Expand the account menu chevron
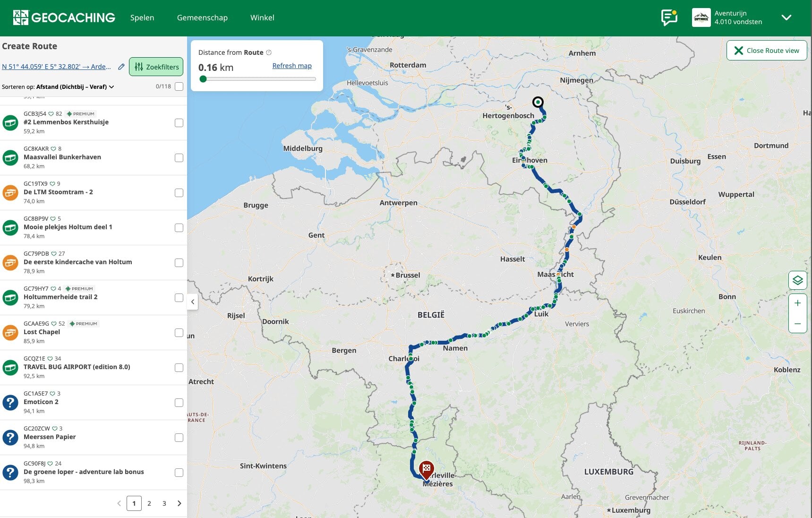Image resolution: width=812 pixels, height=518 pixels. pyautogui.click(x=786, y=17)
